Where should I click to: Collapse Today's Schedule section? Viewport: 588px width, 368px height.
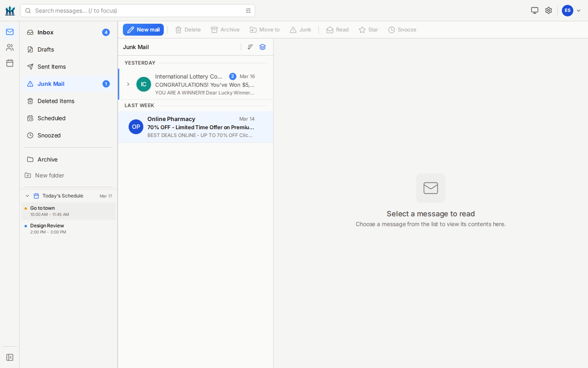27,196
